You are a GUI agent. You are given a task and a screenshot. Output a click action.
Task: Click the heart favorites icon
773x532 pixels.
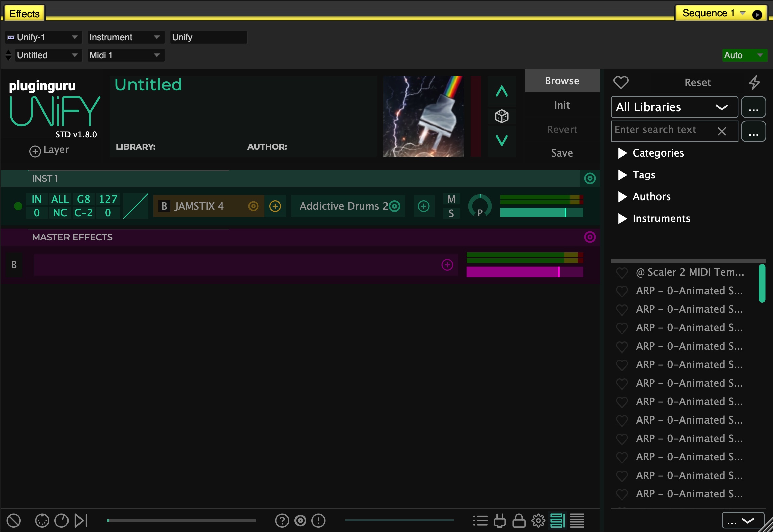[x=622, y=82]
